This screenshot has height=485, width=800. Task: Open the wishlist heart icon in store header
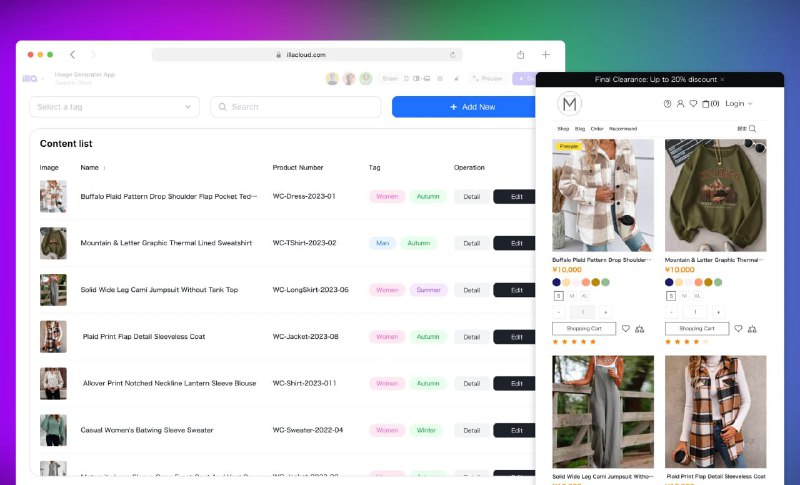click(693, 104)
